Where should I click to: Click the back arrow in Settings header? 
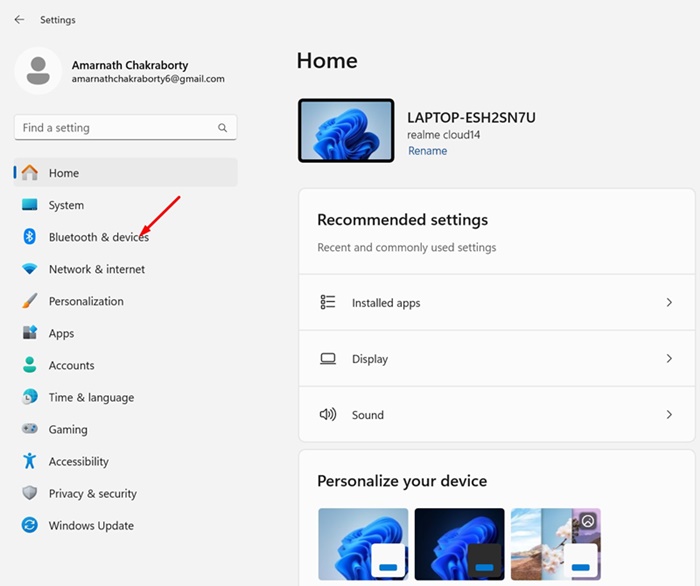click(19, 19)
